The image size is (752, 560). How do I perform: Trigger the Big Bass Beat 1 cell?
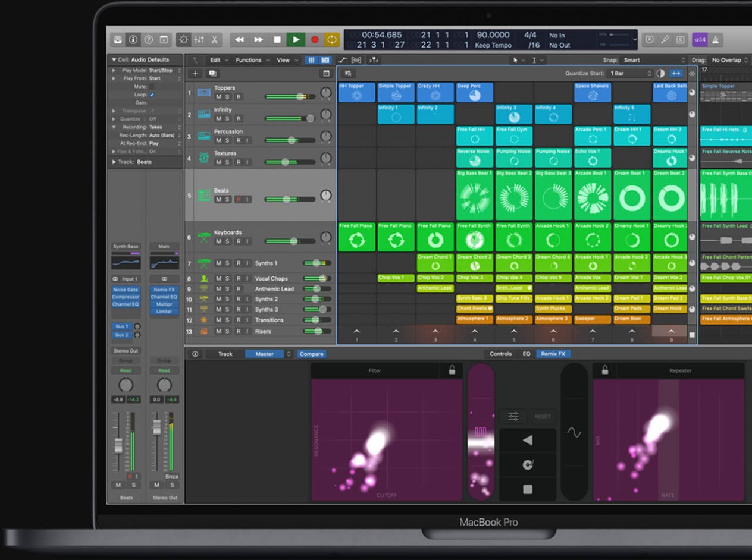click(x=475, y=194)
